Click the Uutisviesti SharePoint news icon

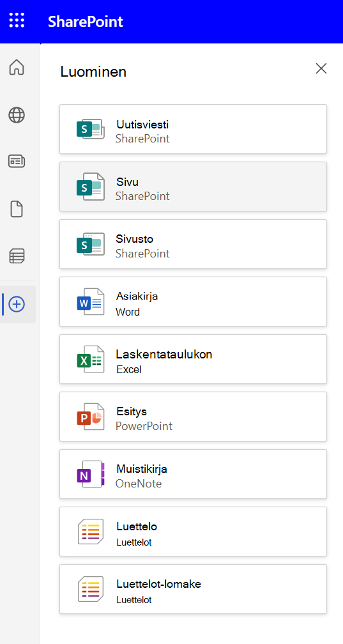coord(91,129)
